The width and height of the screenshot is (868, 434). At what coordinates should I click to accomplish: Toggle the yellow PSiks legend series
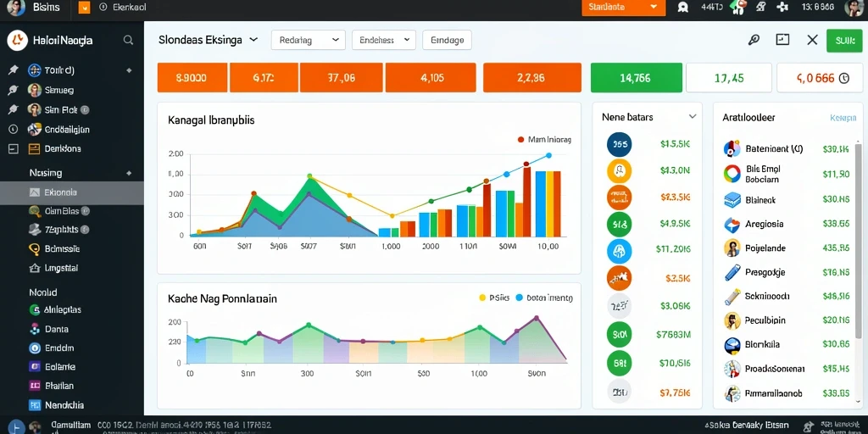point(481,298)
